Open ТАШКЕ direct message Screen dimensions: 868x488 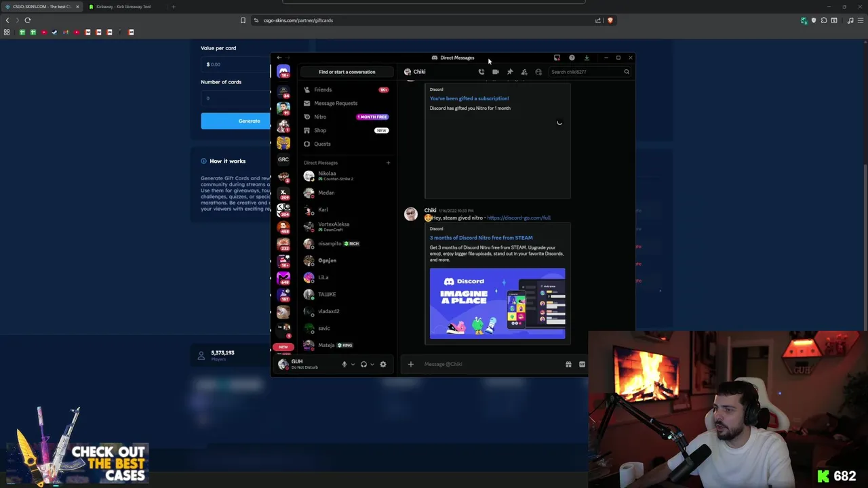click(x=346, y=294)
